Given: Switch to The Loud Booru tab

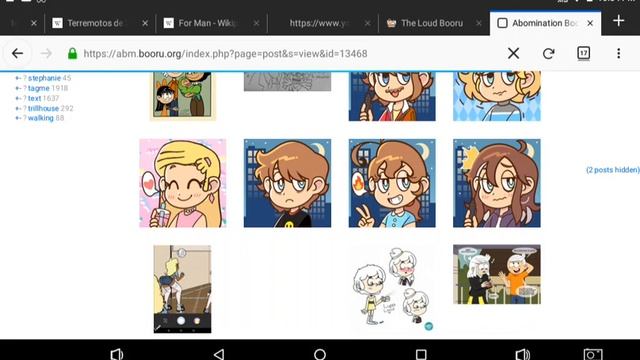Looking at the screenshot, I should point(433,23).
